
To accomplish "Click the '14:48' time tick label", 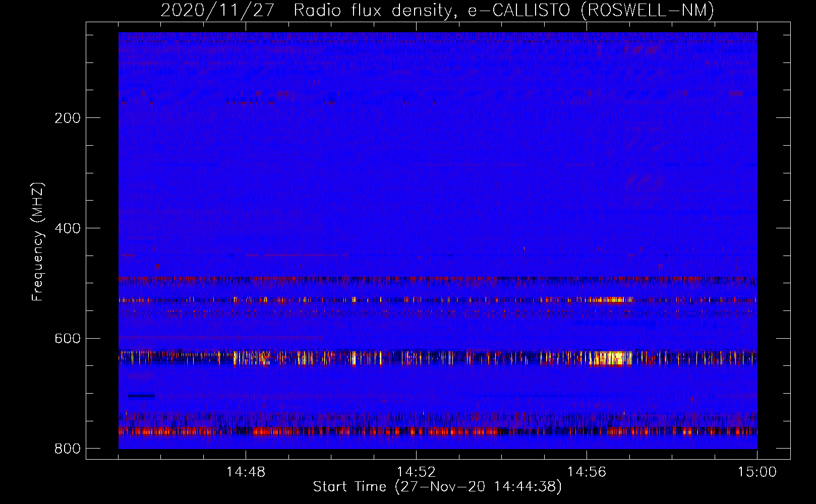I will pyautogui.click(x=246, y=472).
